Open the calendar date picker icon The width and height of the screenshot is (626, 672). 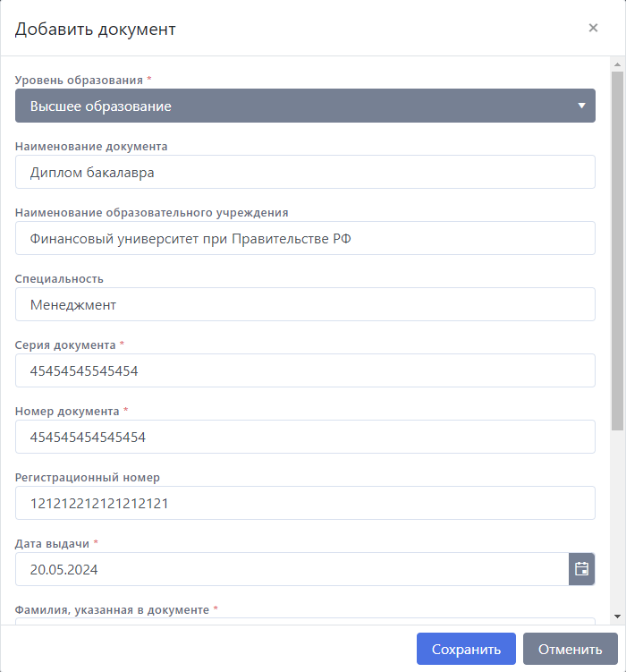coord(582,569)
